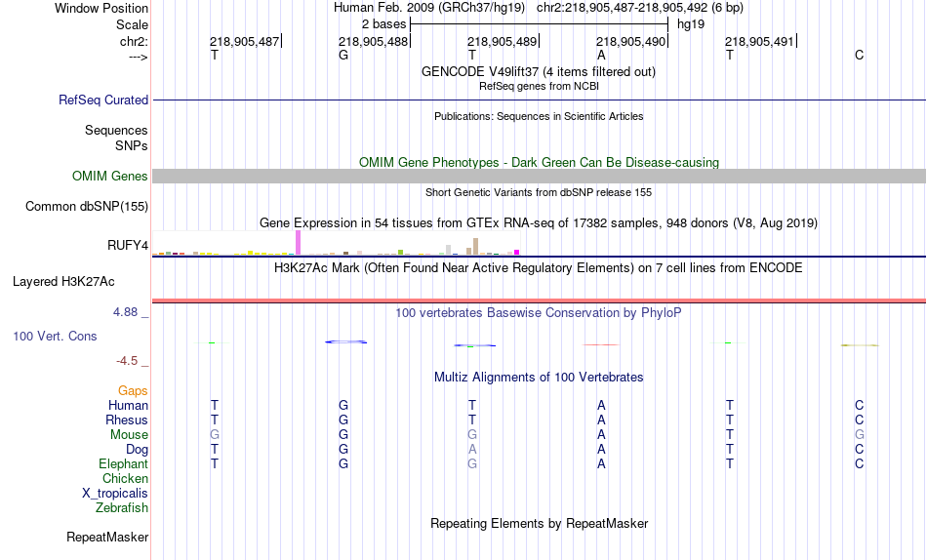Viewport: 927px width, 560px height.
Task: Click the Gaps label in the Multiz track
Action: click(x=133, y=391)
